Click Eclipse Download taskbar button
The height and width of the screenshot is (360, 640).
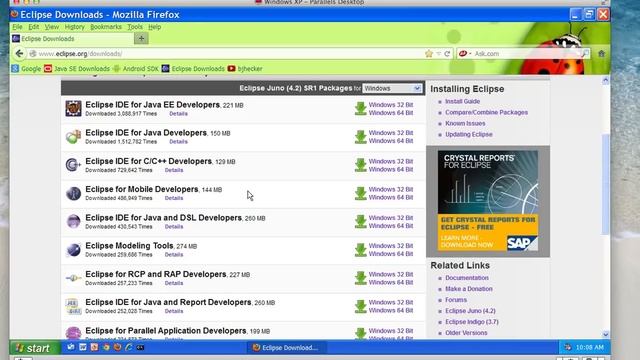click(x=286, y=348)
